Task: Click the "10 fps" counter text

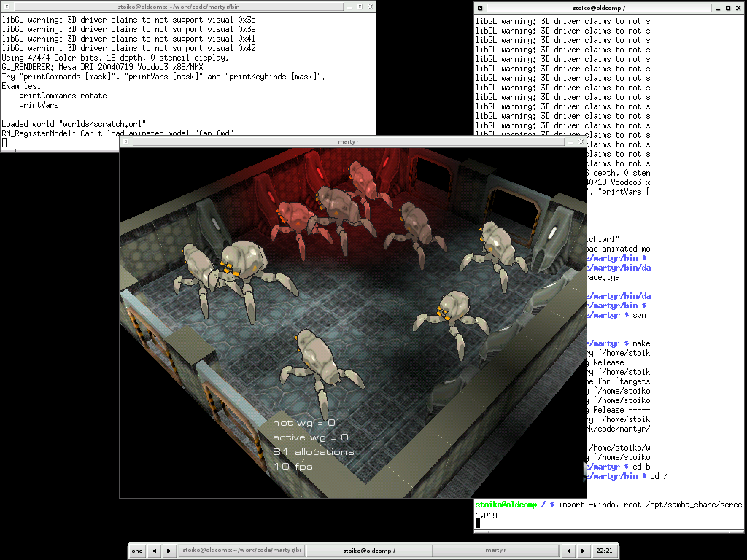Action: 293,466
